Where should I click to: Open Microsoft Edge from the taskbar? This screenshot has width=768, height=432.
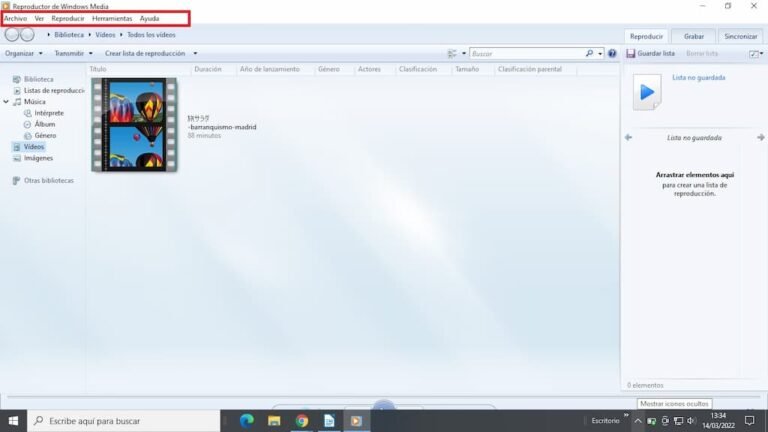(x=246, y=421)
